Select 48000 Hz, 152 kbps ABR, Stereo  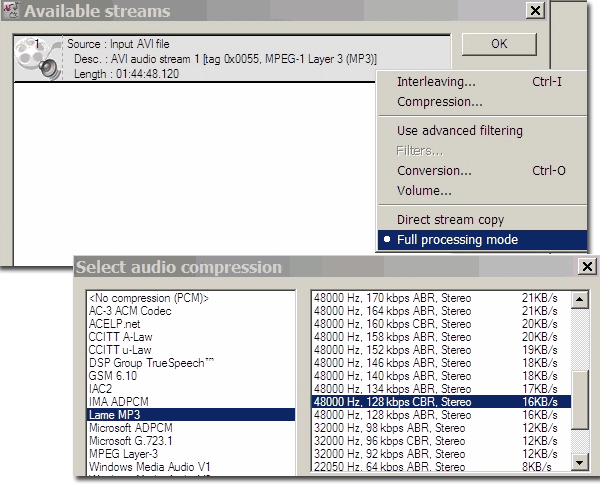click(x=441, y=350)
